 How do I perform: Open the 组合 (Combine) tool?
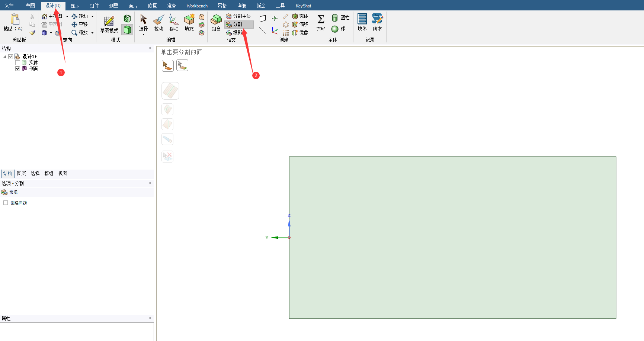pyautogui.click(x=216, y=22)
